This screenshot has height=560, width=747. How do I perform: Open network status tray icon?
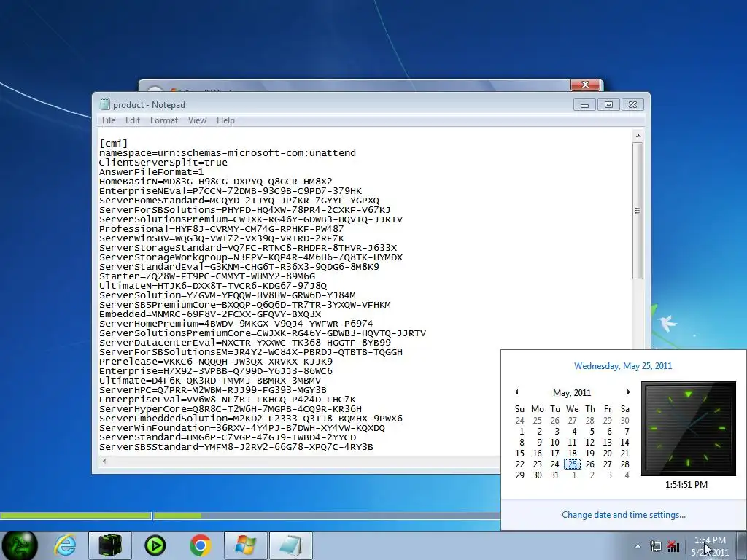pos(673,546)
